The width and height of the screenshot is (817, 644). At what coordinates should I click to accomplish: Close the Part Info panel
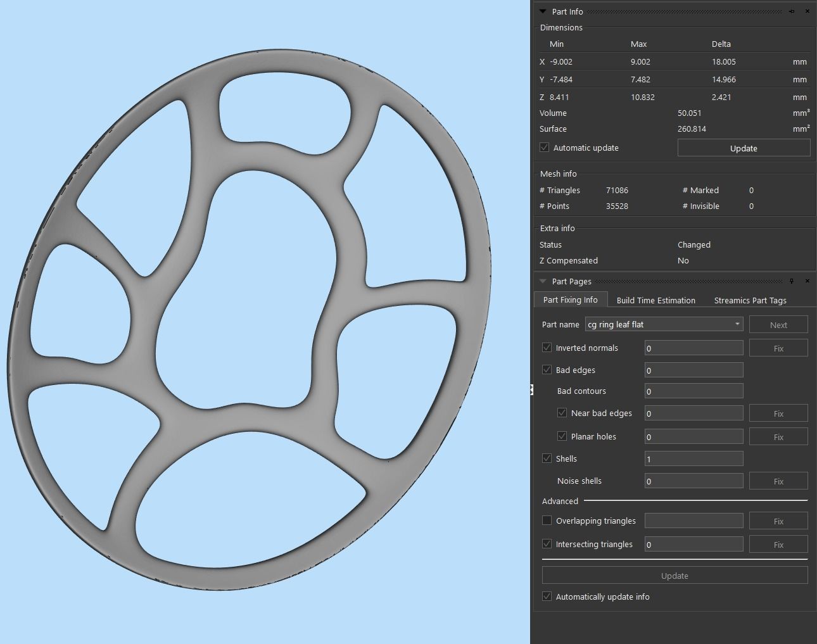pyautogui.click(x=807, y=11)
